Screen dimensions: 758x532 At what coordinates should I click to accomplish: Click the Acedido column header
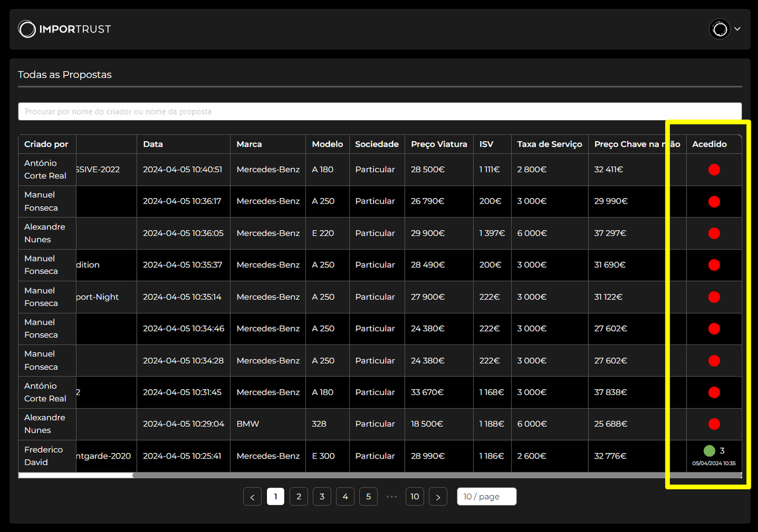(x=709, y=145)
